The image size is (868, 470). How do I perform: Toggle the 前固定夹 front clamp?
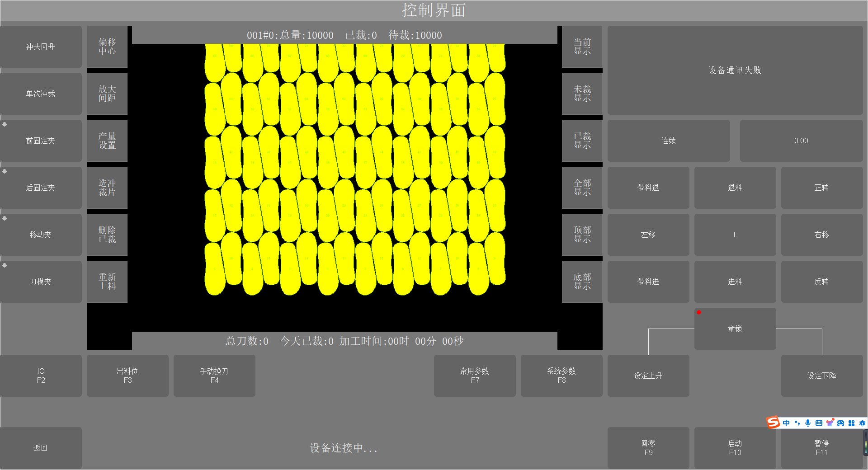[41, 141]
